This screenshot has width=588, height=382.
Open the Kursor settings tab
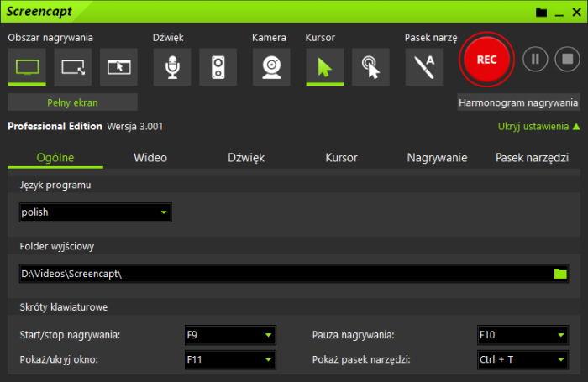point(341,158)
